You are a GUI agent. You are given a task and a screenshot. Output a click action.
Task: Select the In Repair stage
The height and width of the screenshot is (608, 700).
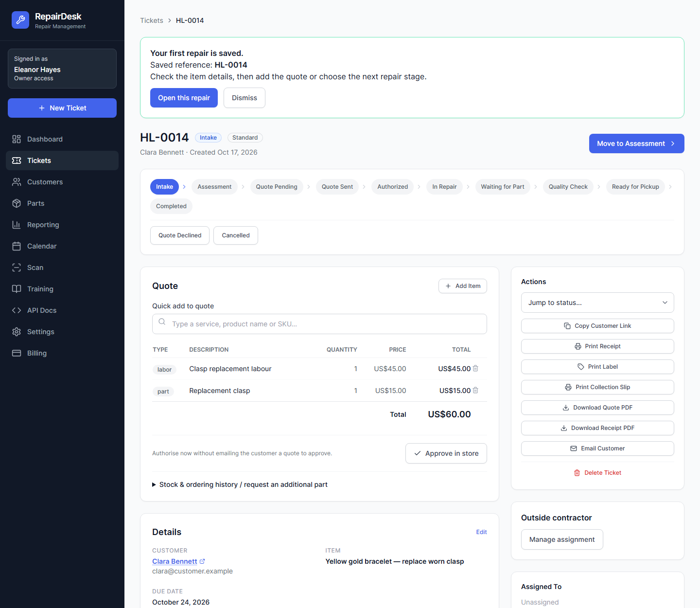[444, 187]
